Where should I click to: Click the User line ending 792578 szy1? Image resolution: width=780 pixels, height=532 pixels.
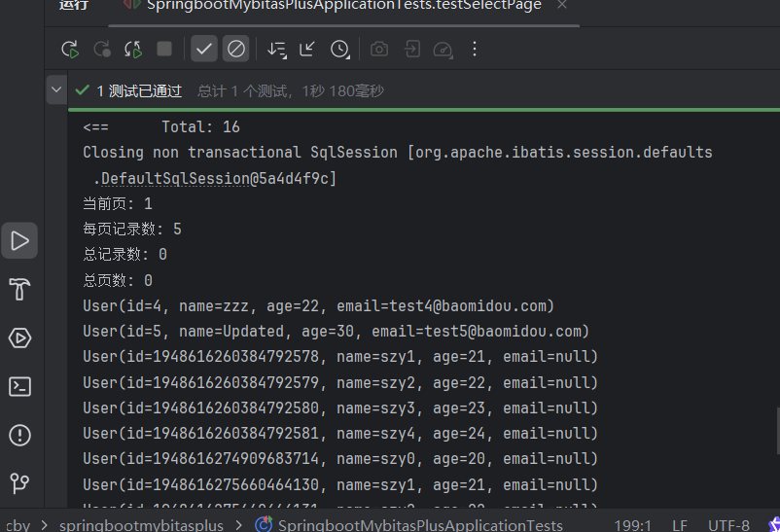[340, 356]
